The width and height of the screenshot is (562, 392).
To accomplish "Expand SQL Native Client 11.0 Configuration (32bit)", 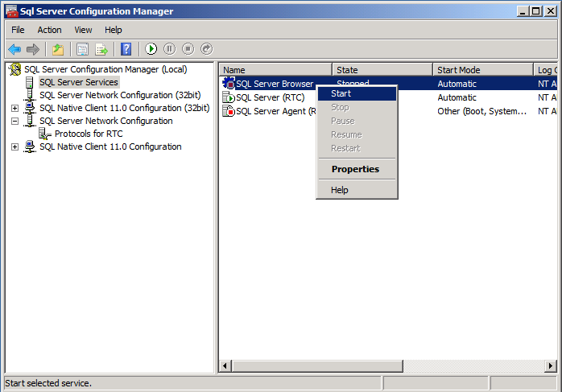I will [14, 108].
